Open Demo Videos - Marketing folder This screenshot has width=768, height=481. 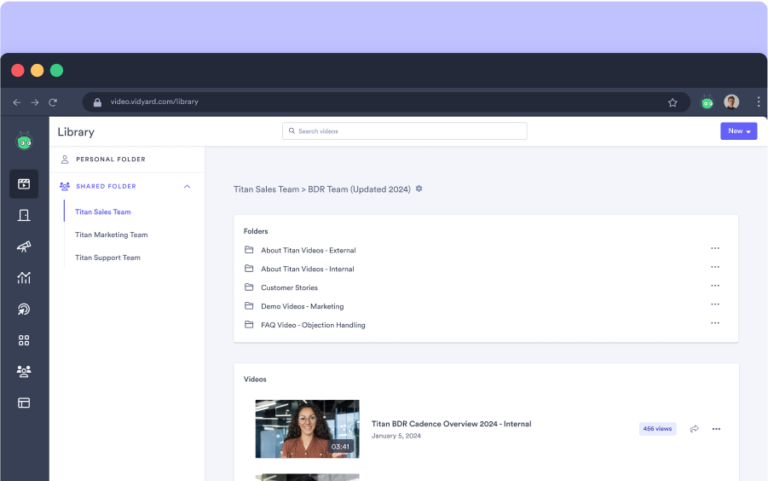click(x=301, y=306)
